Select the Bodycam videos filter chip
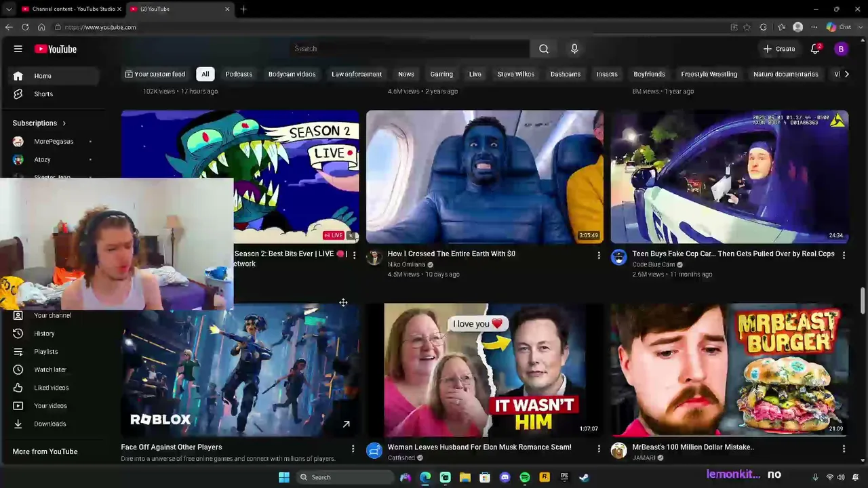The height and width of the screenshot is (488, 868). (292, 74)
